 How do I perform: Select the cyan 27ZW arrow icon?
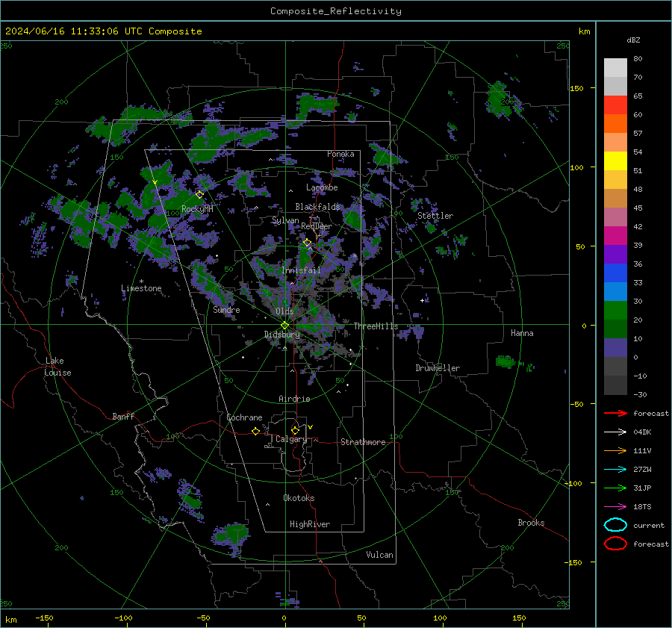coord(615,470)
